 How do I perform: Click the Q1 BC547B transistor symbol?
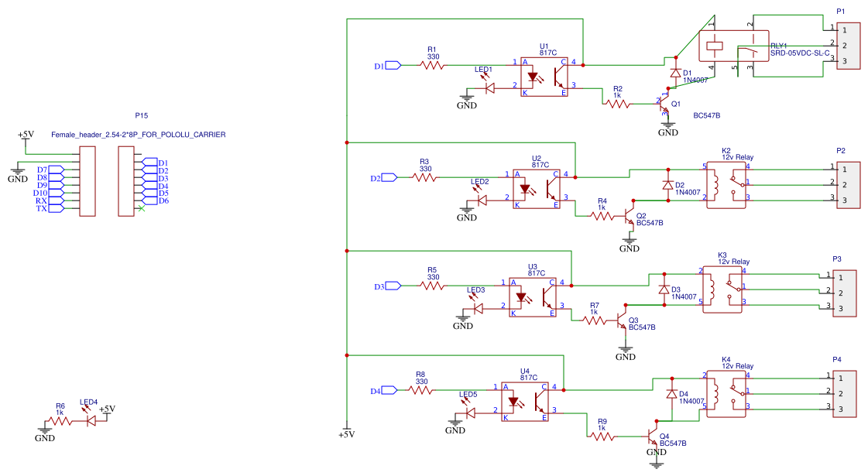[665, 104]
